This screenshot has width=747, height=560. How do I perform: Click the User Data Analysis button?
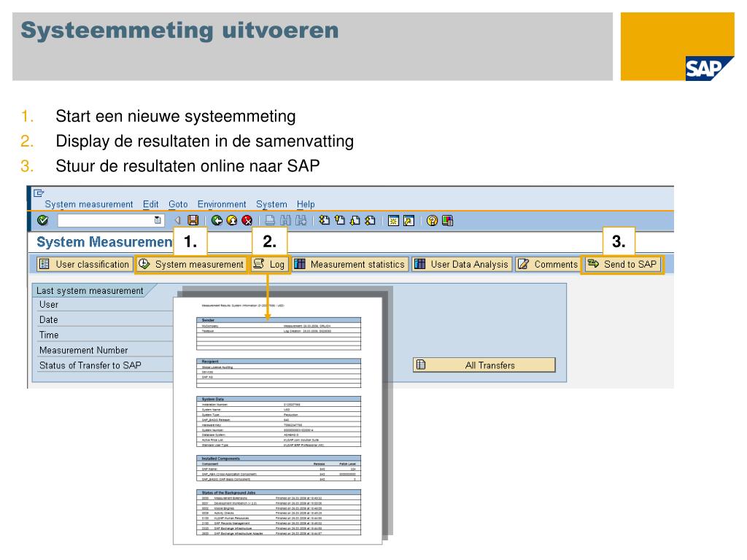pyautogui.click(x=462, y=264)
